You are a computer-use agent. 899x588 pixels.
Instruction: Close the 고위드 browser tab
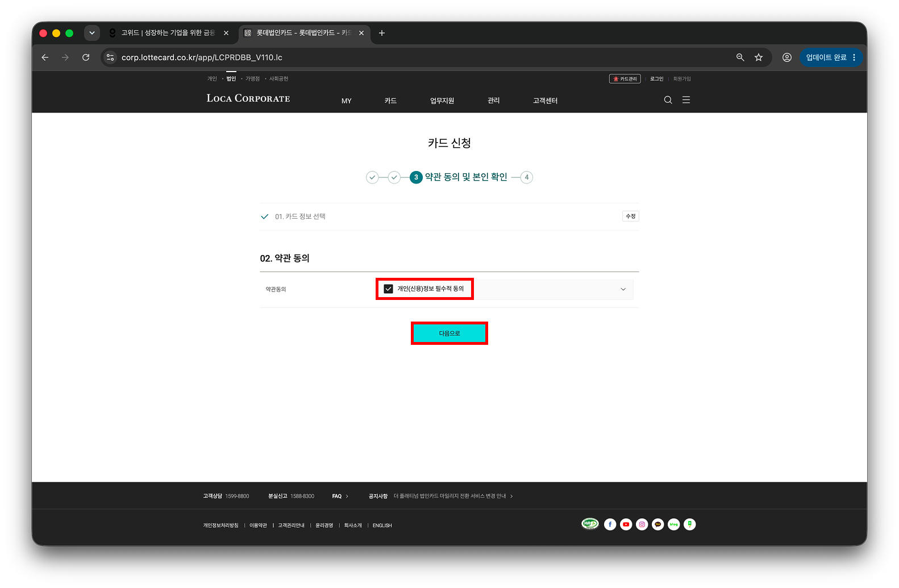click(x=226, y=33)
